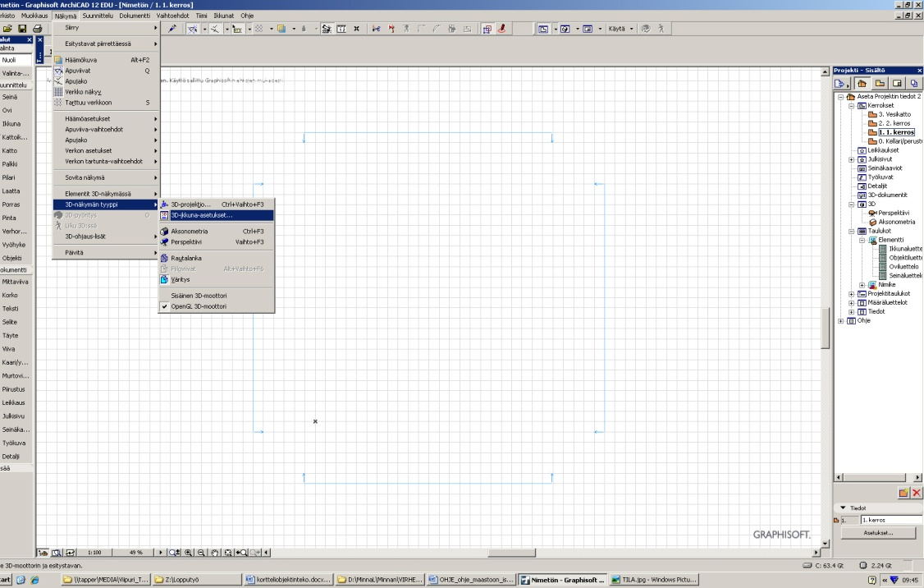Screen dimensions: 924x588
Task: Click the 3D window toolbar icon
Action: click(x=565, y=28)
